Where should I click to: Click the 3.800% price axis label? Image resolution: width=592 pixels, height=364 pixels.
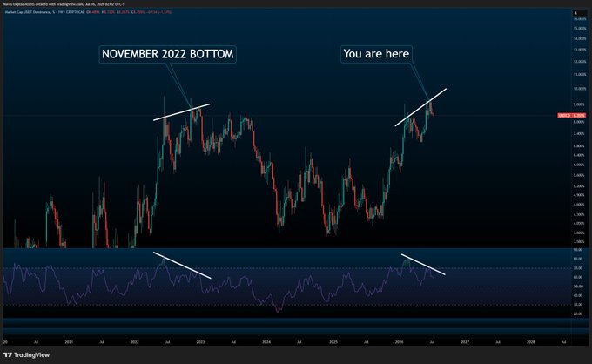pyautogui.click(x=579, y=233)
